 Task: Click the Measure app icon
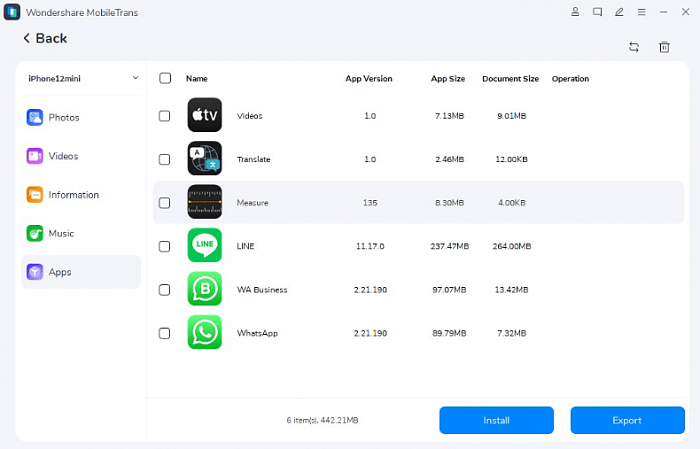(x=204, y=202)
